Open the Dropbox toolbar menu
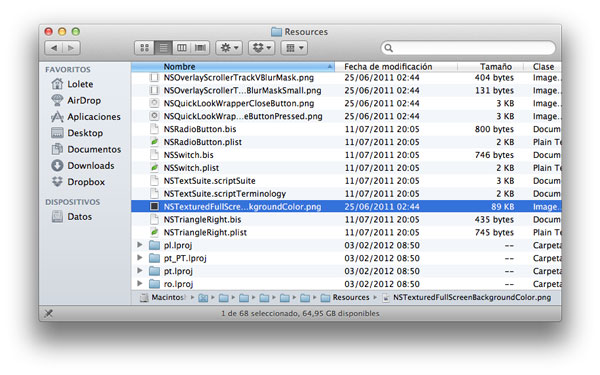 (x=261, y=48)
